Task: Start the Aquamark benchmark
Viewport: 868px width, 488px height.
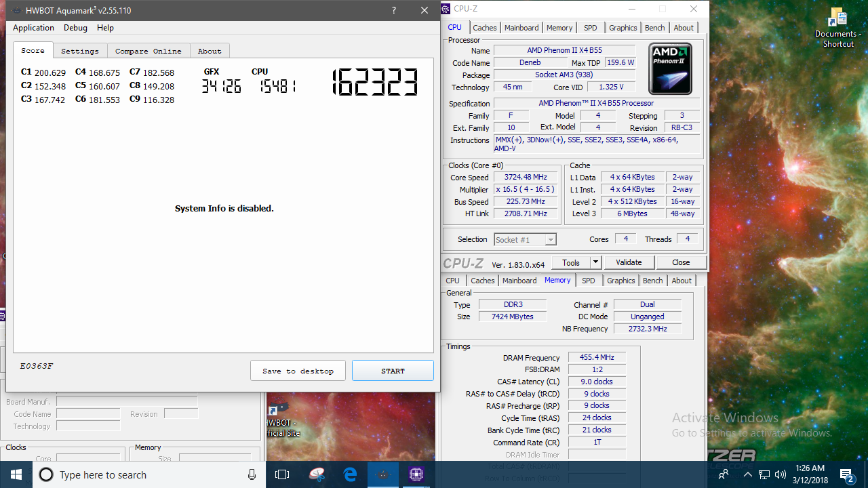Action: click(393, 371)
